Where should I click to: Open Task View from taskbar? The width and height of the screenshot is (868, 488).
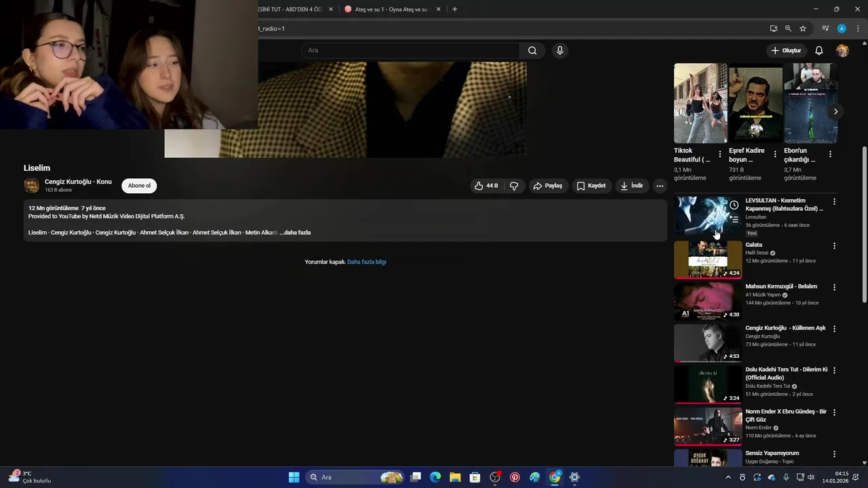416,477
